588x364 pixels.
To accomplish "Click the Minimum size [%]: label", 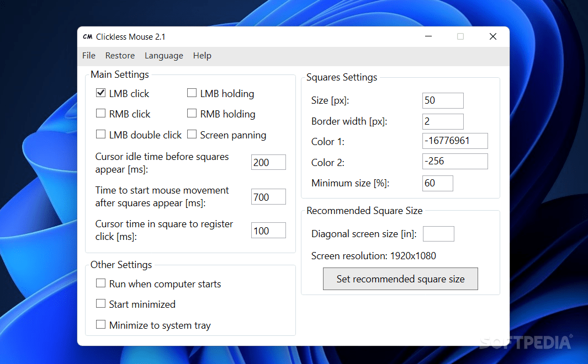I will click(x=350, y=183).
